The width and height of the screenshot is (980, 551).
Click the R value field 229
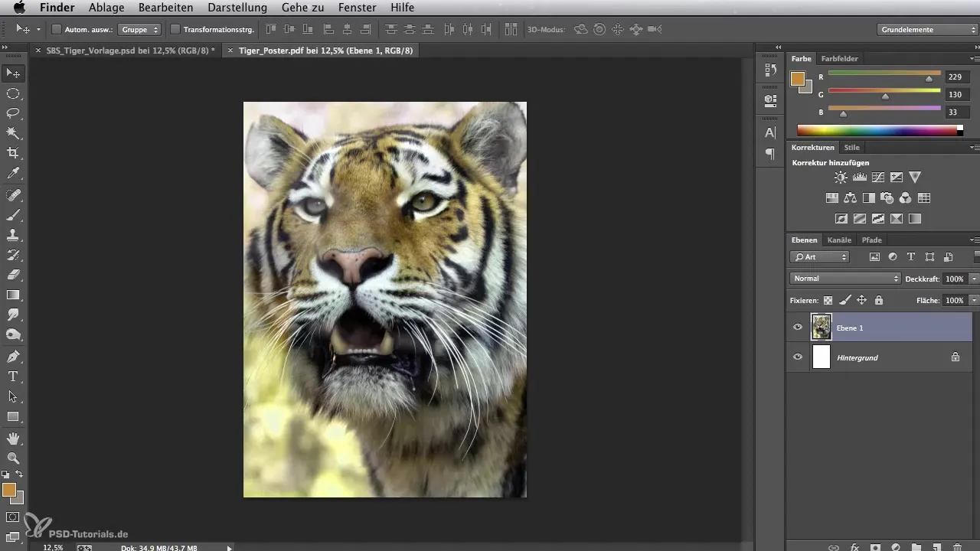pos(957,77)
